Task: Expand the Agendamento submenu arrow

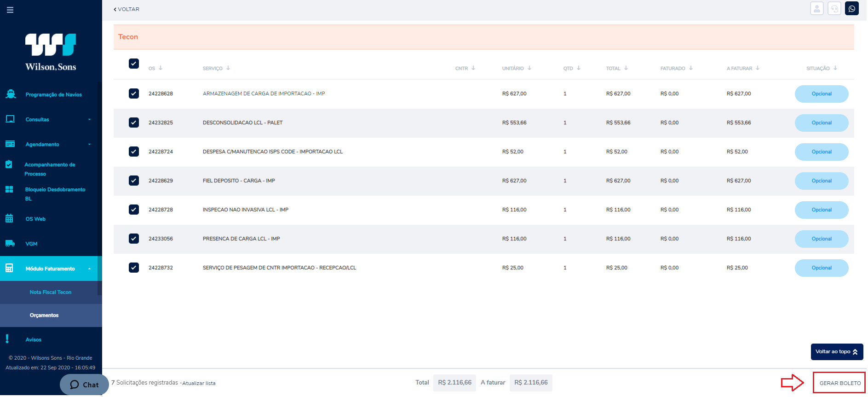Action: click(90, 144)
